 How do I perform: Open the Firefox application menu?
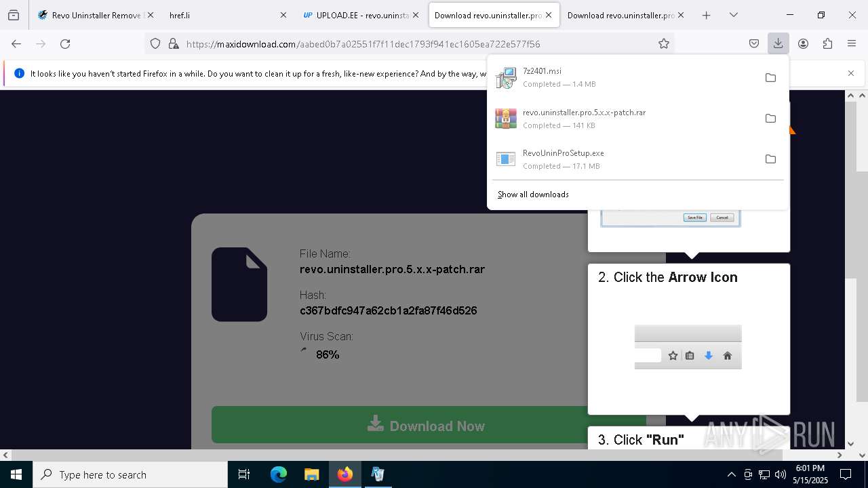click(852, 43)
